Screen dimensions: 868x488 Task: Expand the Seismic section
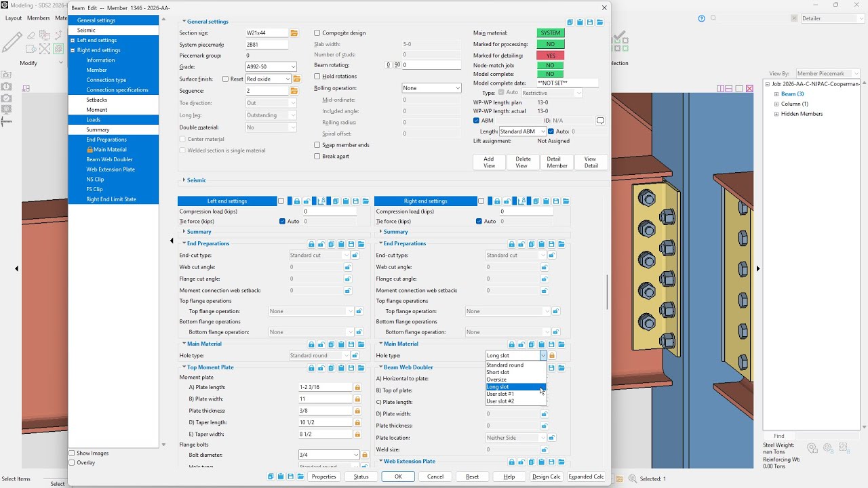click(x=184, y=180)
